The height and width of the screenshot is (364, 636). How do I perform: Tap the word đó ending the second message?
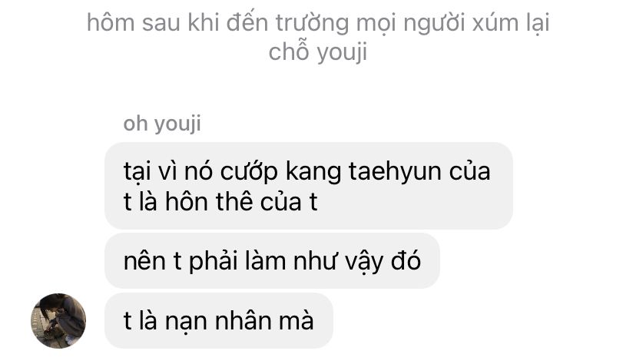(x=406, y=260)
